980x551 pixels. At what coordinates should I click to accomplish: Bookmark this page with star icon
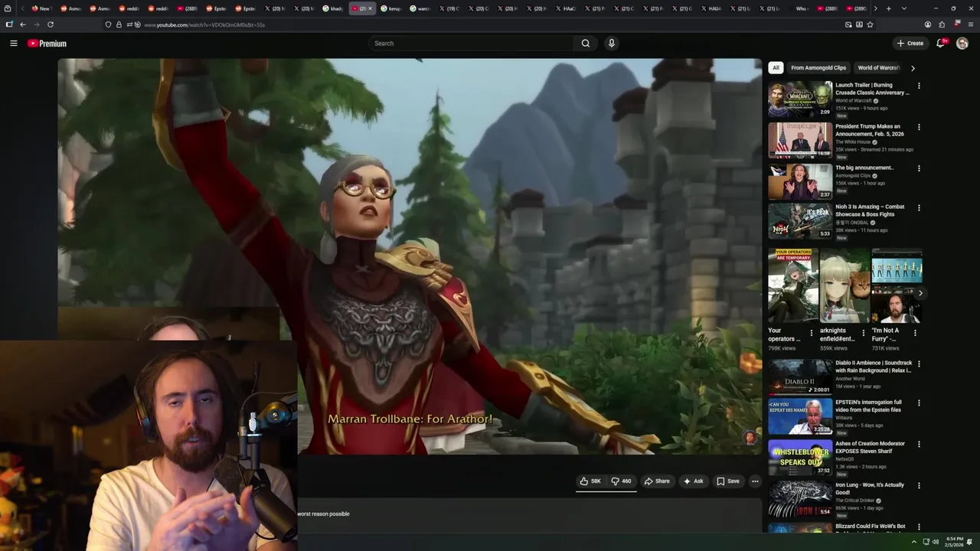click(x=870, y=24)
